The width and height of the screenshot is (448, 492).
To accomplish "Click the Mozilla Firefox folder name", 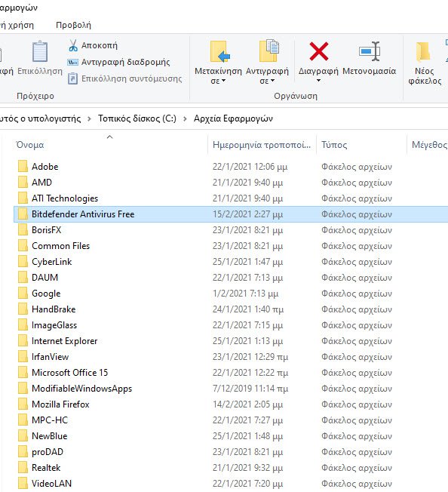I will [60, 404].
